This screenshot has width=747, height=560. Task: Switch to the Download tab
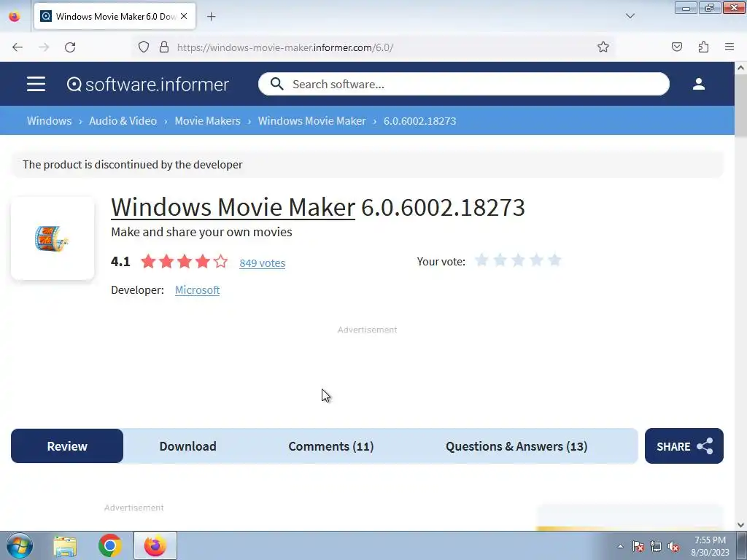[187, 446]
